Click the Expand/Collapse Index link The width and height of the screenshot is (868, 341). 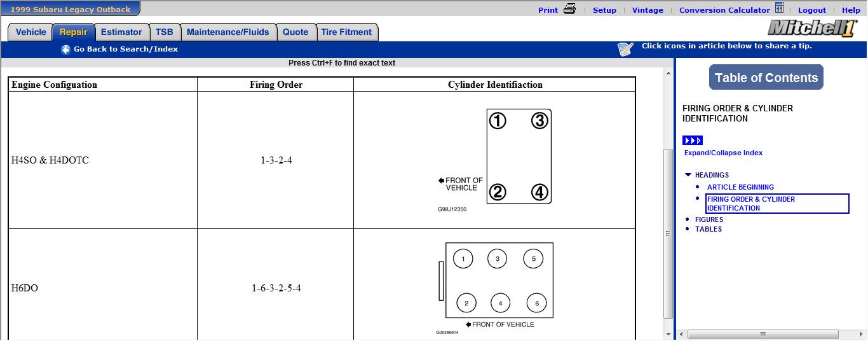(723, 153)
